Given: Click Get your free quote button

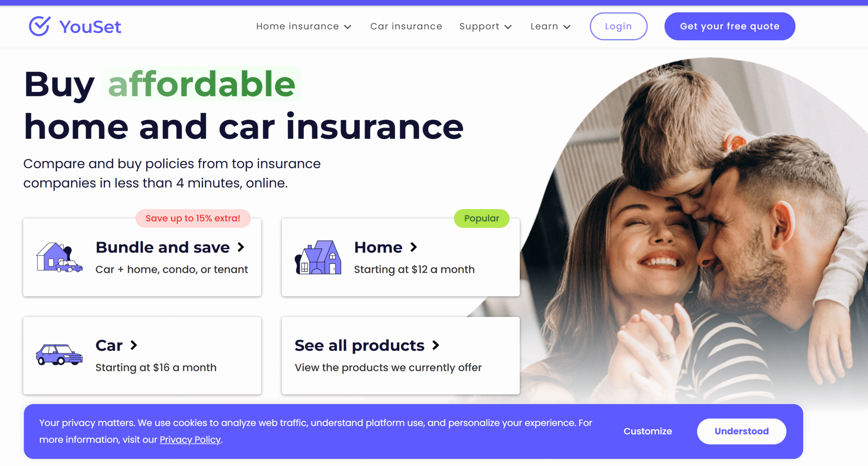Looking at the screenshot, I should click(x=730, y=26).
